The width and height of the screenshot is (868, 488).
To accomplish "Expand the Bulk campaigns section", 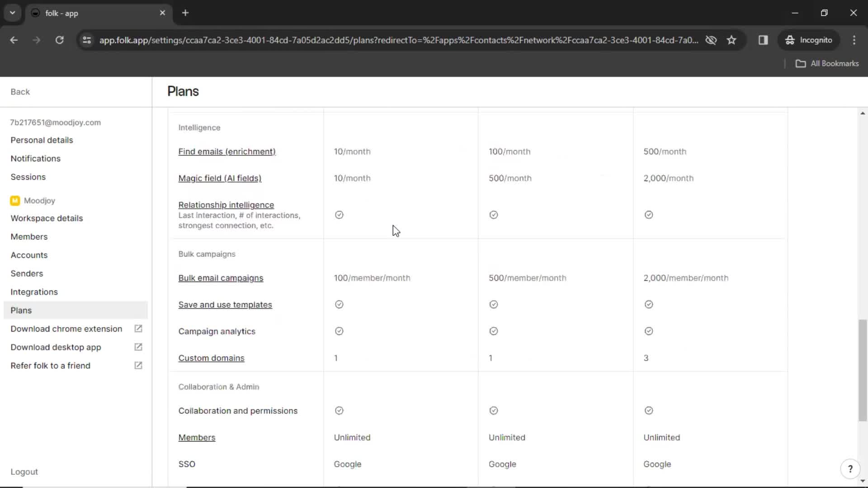I will [208, 253].
